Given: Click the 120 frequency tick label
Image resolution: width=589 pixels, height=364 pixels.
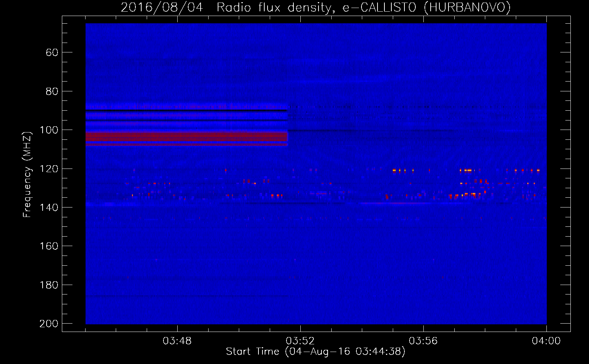Looking at the screenshot, I should pos(49,169).
